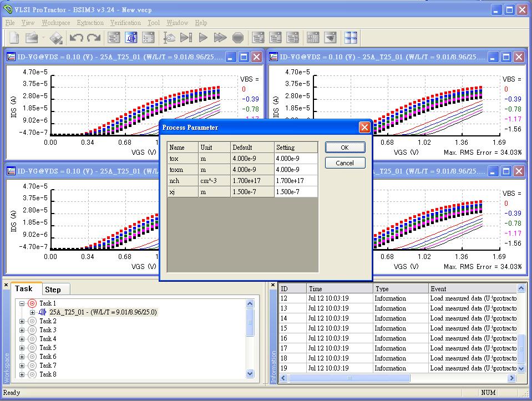Click the Stop octagon toolbar icon
532x401 pixels.
click(x=238, y=38)
